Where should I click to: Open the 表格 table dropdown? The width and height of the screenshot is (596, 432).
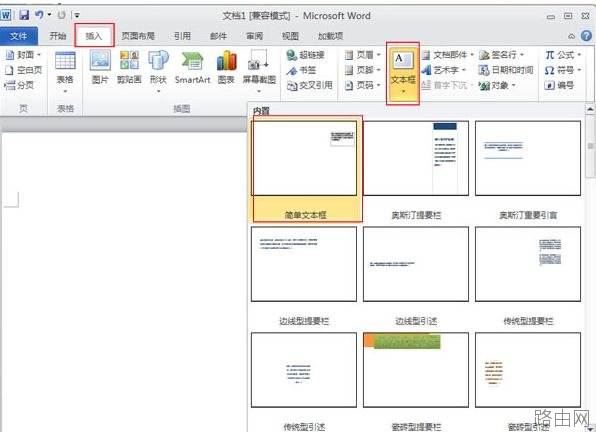pyautogui.click(x=65, y=73)
